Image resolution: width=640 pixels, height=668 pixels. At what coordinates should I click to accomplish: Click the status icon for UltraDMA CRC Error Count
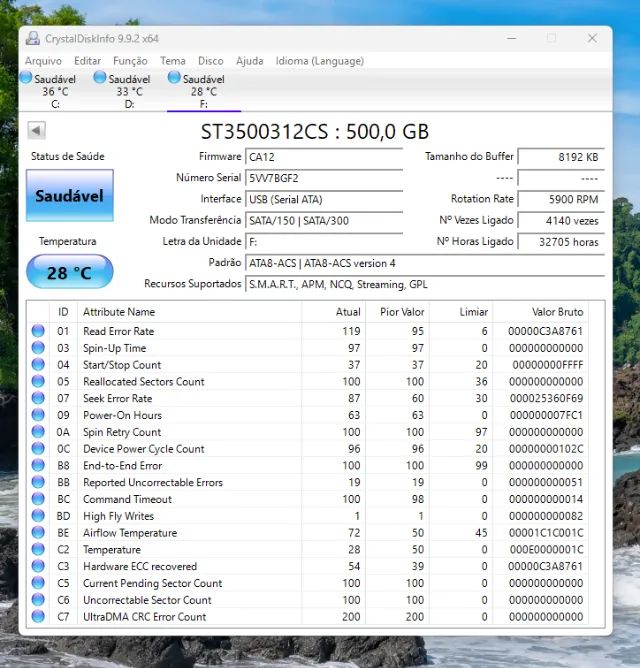(38, 616)
